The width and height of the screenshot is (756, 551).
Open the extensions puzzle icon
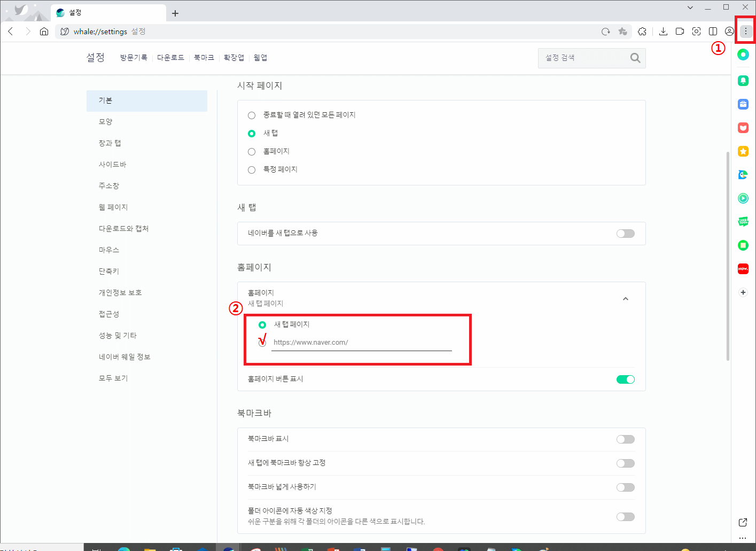[x=642, y=32]
